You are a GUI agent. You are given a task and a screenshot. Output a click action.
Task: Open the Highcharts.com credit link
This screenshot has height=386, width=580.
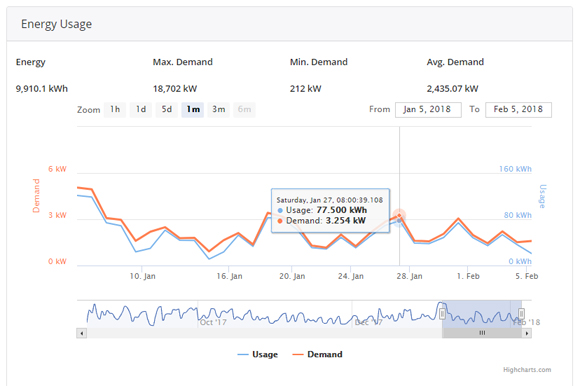[x=527, y=370]
